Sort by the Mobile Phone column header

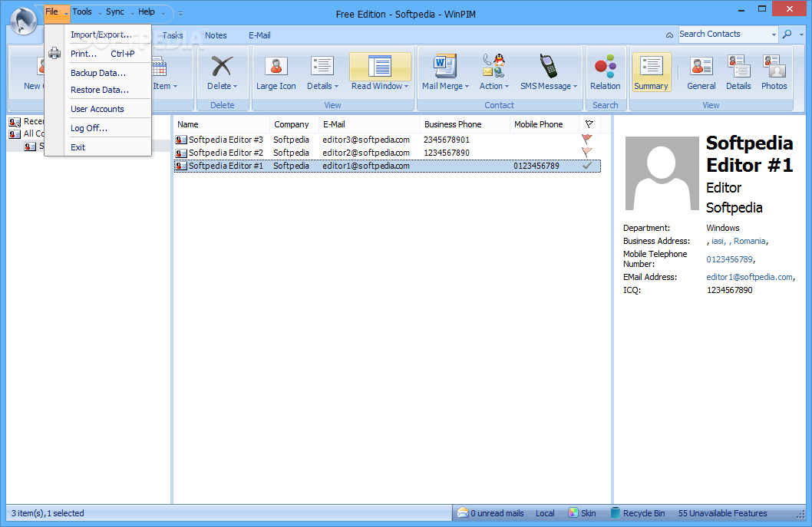coord(543,124)
